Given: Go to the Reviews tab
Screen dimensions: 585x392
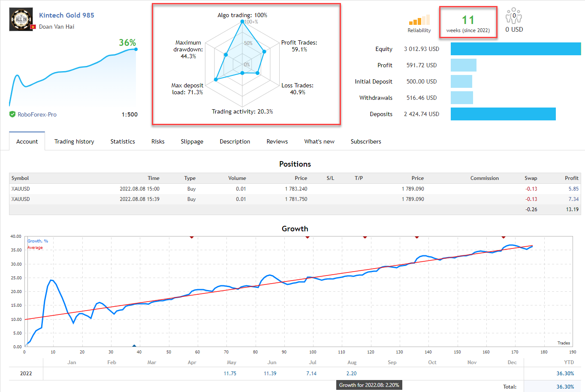Looking at the screenshot, I should pos(277,141).
